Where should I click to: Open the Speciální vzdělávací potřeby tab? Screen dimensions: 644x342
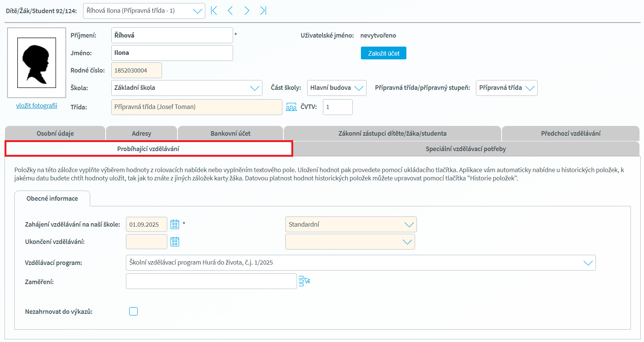(x=465, y=149)
